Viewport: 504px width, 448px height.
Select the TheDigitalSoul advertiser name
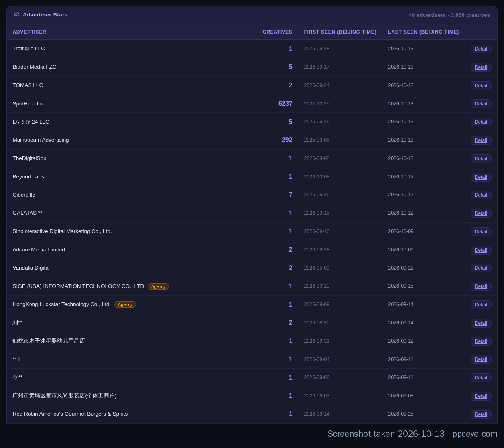click(x=30, y=158)
